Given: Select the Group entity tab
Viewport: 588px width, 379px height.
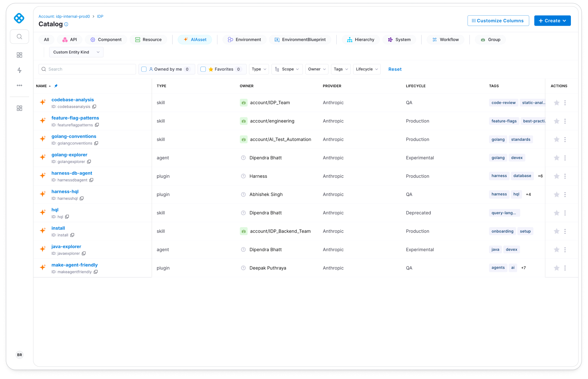Looking at the screenshot, I should coord(490,40).
